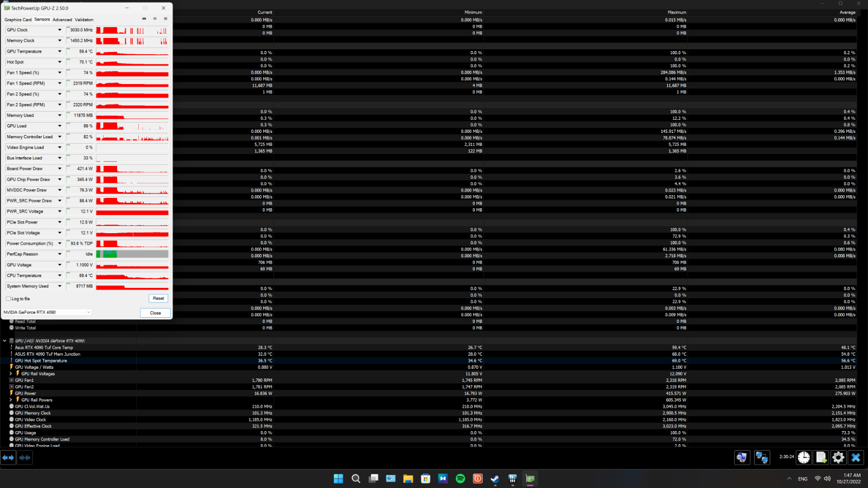Open Steam taskbar icon
This screenshot has width=868, height=488.
click(495, 478)
